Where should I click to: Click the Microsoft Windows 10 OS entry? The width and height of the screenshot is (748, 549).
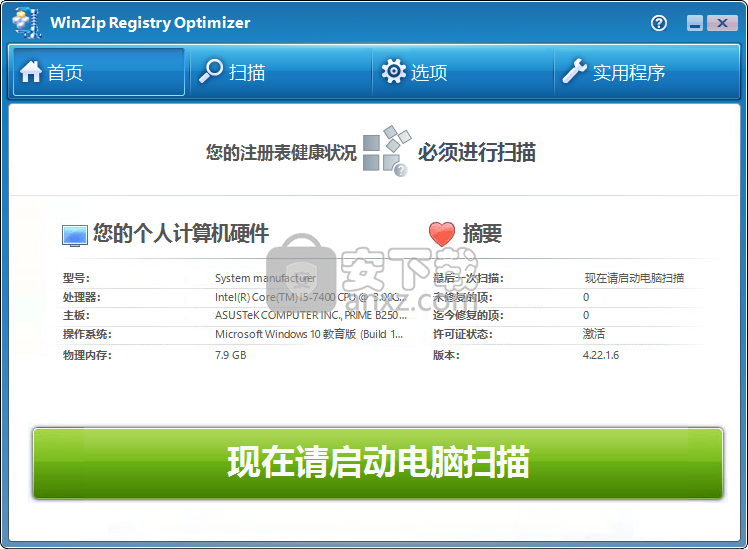click(308, 335)
